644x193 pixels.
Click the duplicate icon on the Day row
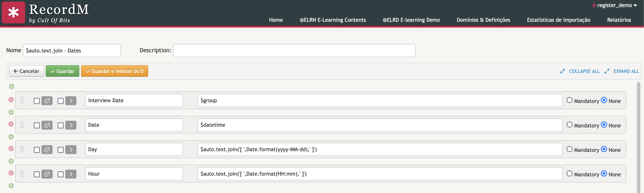(x=47, y=150)
